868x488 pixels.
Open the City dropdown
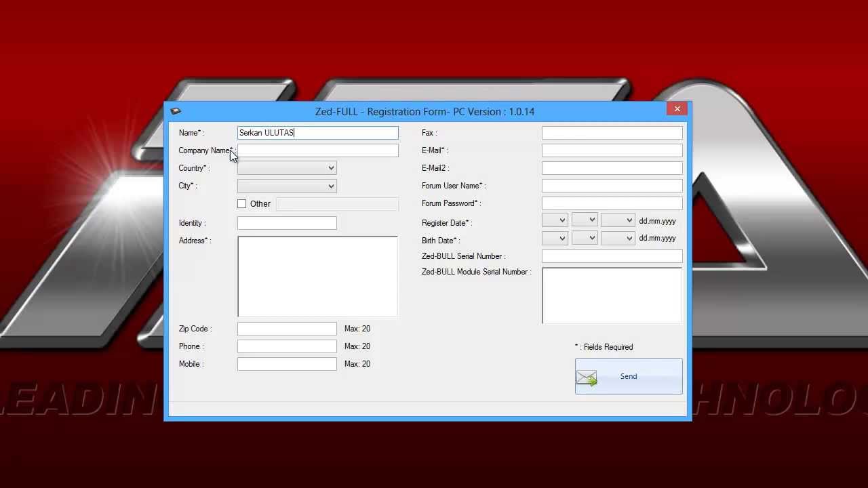click(x=287, y=186)
